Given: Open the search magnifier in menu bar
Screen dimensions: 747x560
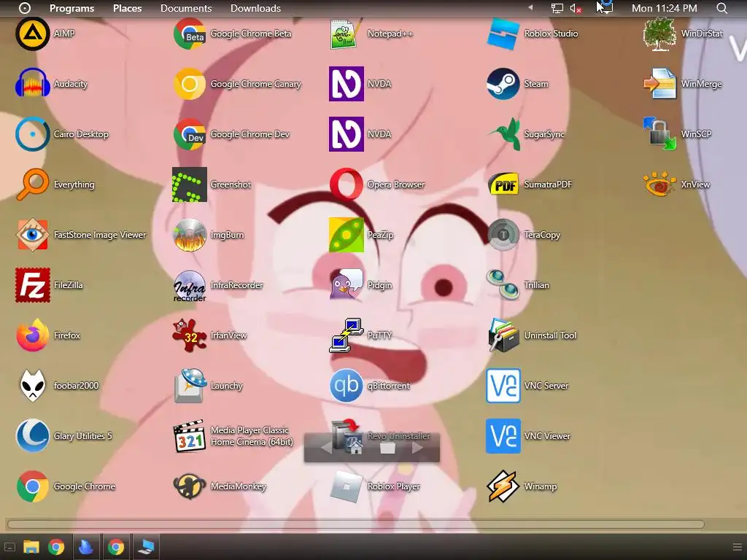Looking at the screenshot, I should [x=721, y=8].
